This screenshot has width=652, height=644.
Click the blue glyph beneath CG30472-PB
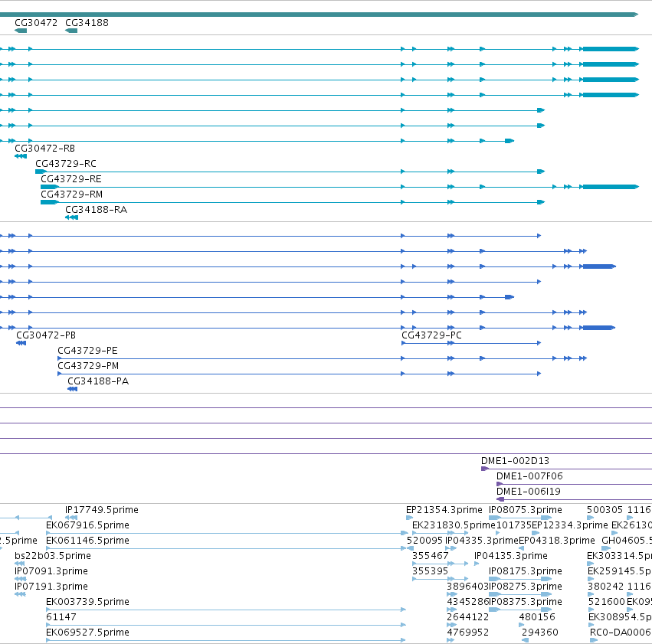[21, 343]
